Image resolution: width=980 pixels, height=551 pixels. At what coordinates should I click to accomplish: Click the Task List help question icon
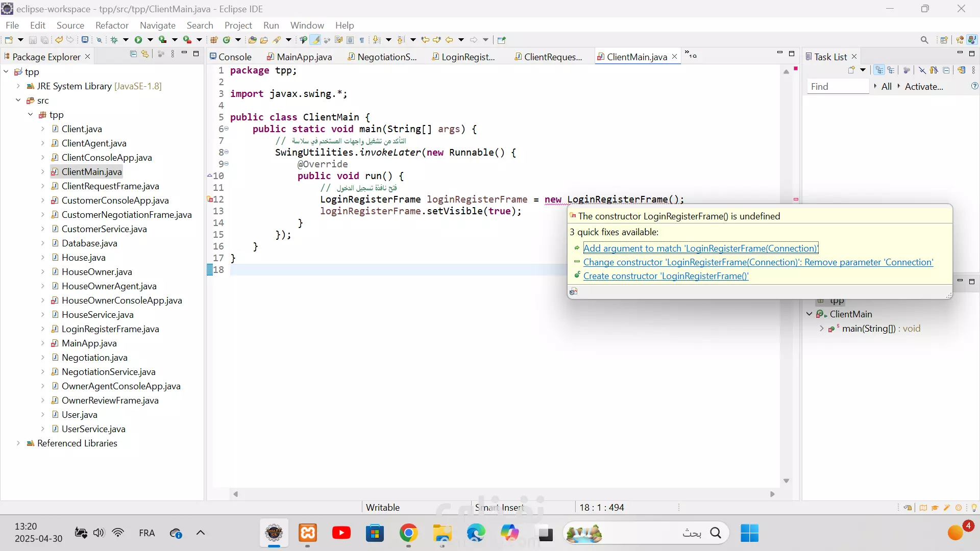click(x=974, y=86)
